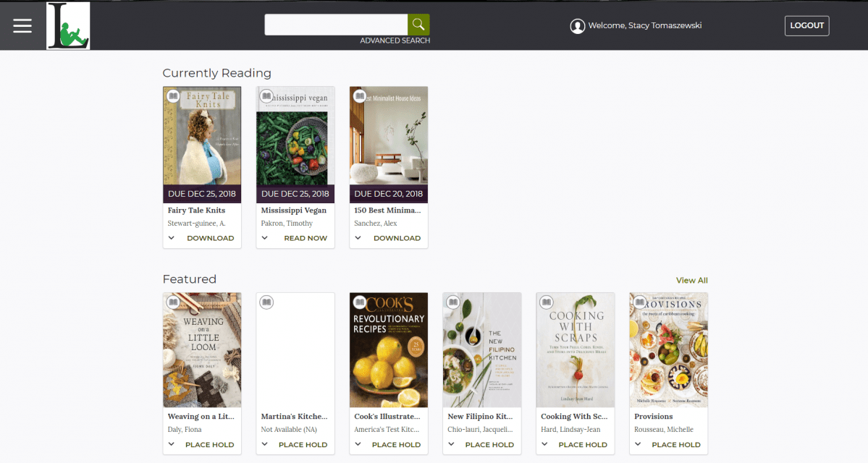This screenshot has width=868, height=463.
Task: Open Provisions cover thumbnail
Action: (x=669, y=350)
